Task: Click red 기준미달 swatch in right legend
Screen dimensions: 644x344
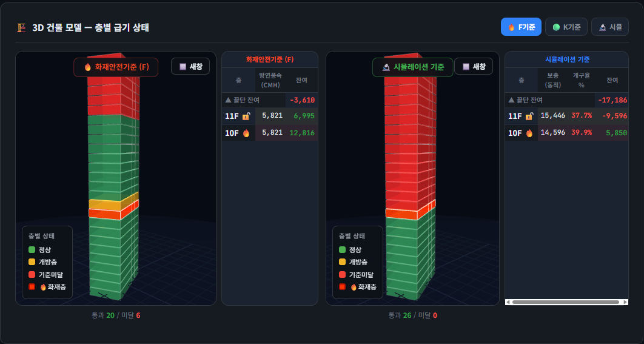Action: point(343,275)
